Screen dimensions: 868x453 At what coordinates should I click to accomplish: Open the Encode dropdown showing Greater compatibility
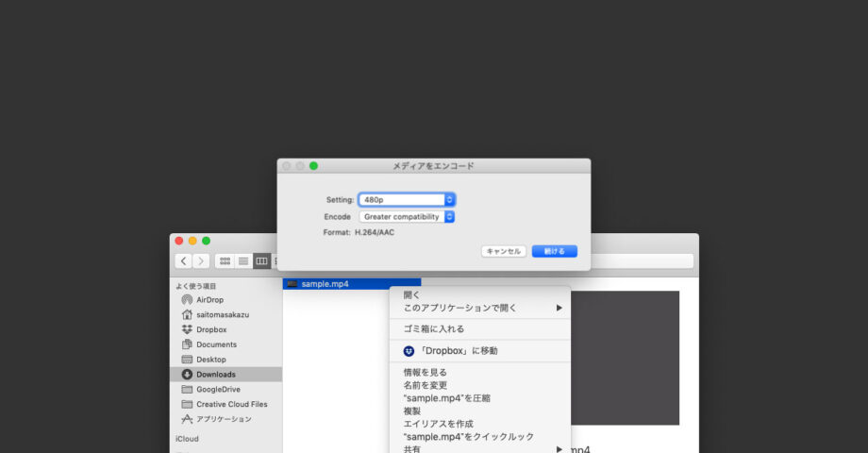[407, 216]
